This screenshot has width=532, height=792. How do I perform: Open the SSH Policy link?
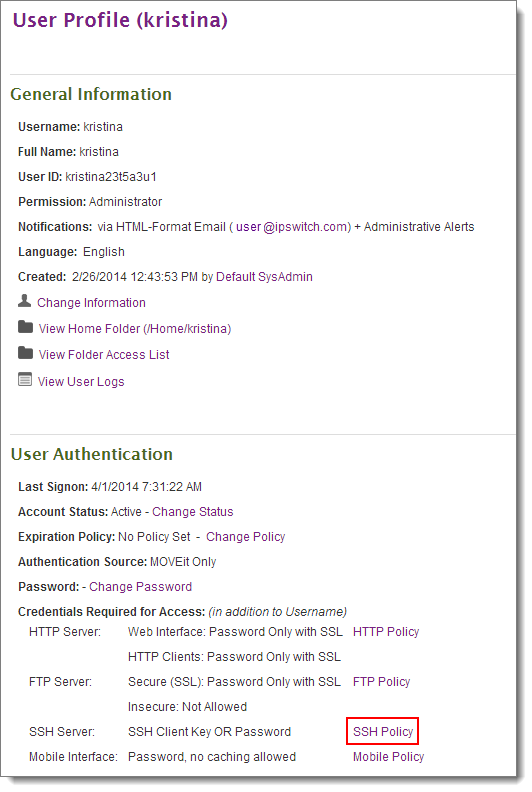(x=383, y=731)
